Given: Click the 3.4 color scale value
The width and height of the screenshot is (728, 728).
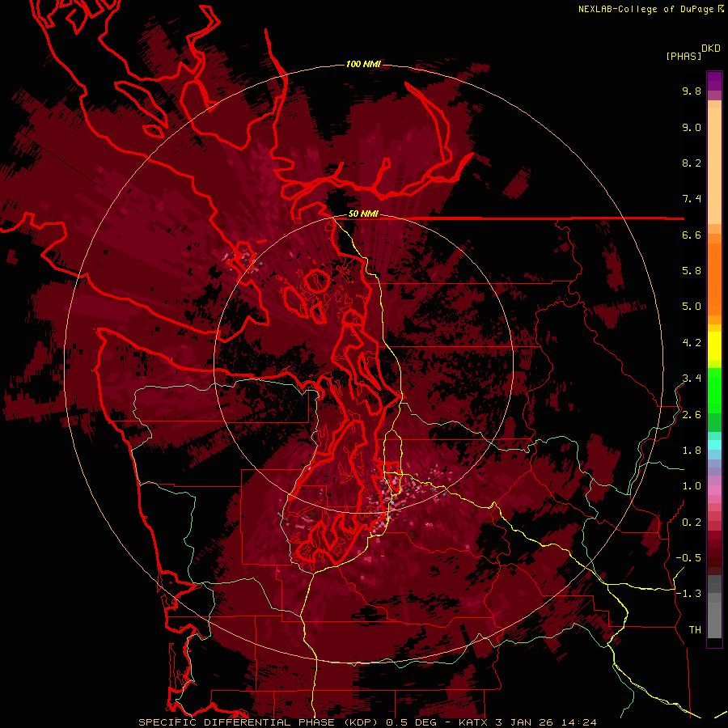Looking at the screenshot, I should (692, 379).
